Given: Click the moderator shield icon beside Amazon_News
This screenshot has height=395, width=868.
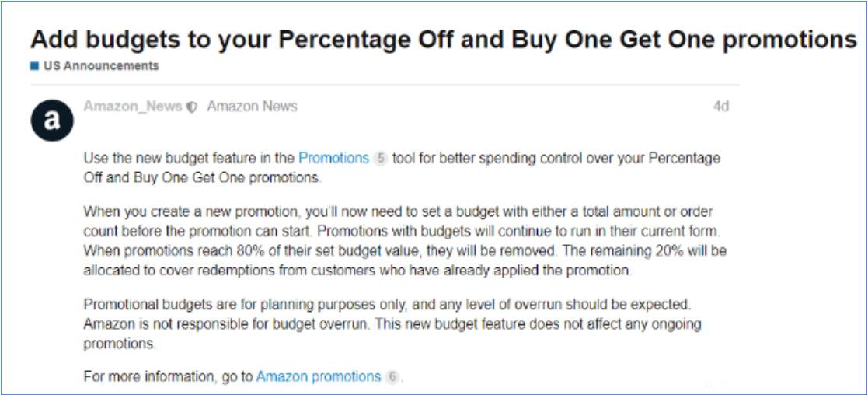Looking at the screenshot, I should pyautogui.click(x=192, y=107).
